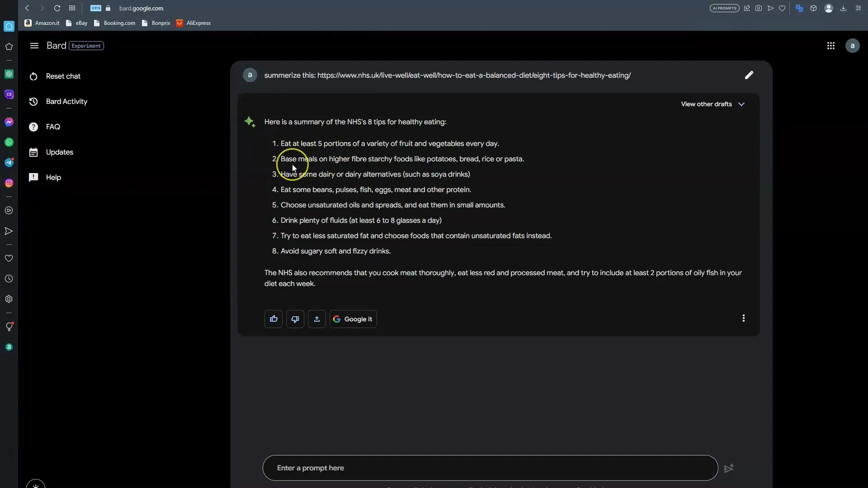Select Reset chat menu option
The width and height of the screenshot is (868, 488).
(x=63, y=75)
